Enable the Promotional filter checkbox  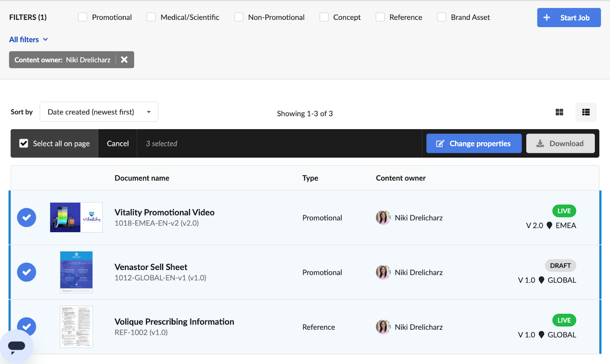click(82, 17)
